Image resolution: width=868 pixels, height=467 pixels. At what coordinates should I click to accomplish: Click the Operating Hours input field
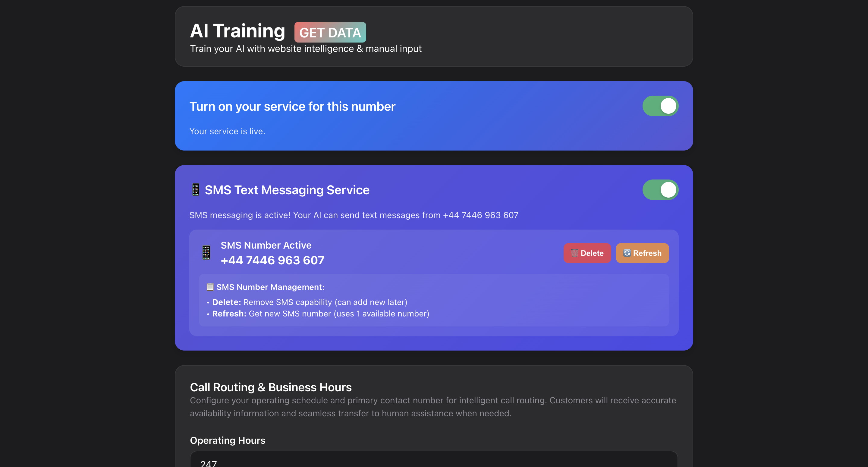(434, 459)
